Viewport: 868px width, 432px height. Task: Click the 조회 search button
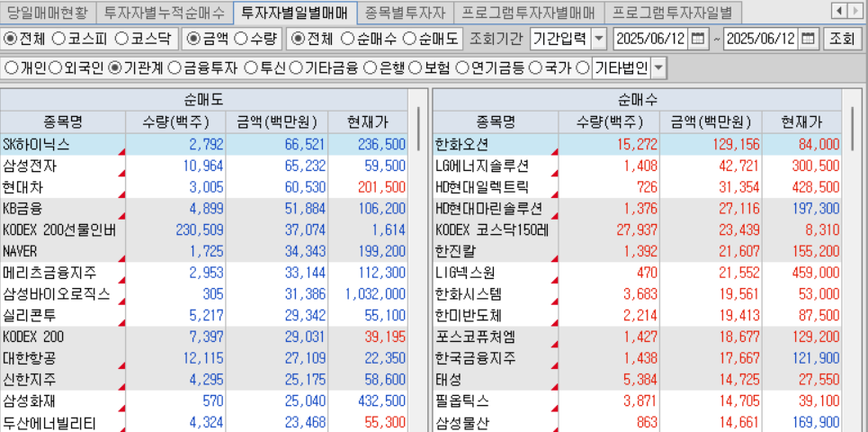[842, 39]
